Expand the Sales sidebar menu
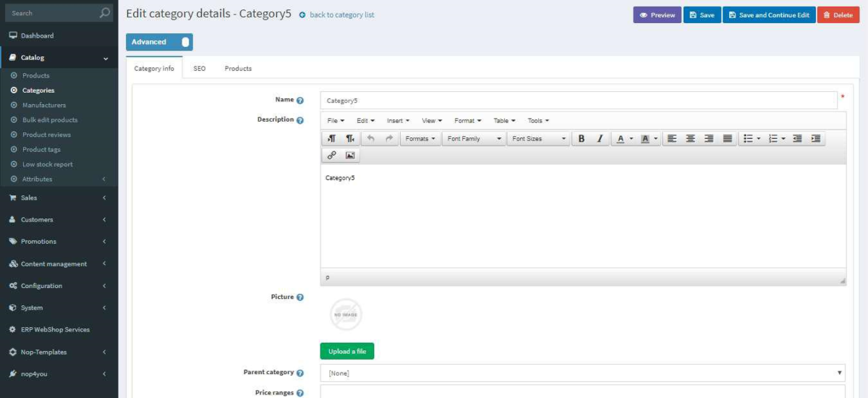The height and width of the screenshot is (398, 868). 59,198
